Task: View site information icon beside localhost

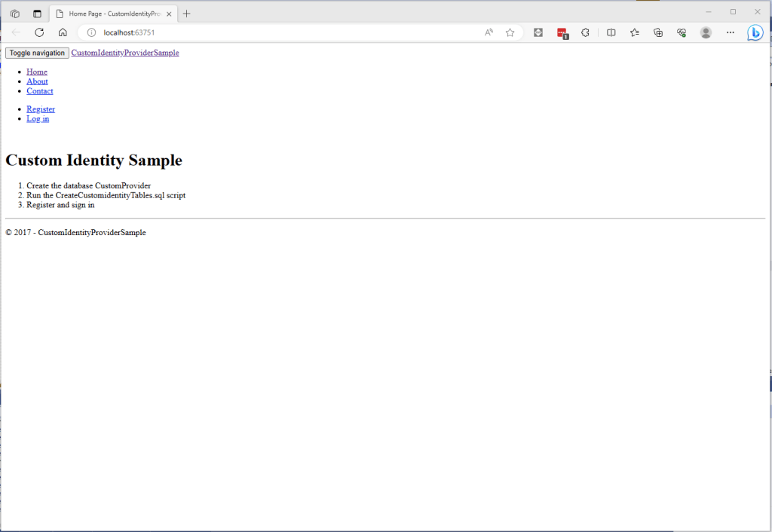Action: pos(91,32)
